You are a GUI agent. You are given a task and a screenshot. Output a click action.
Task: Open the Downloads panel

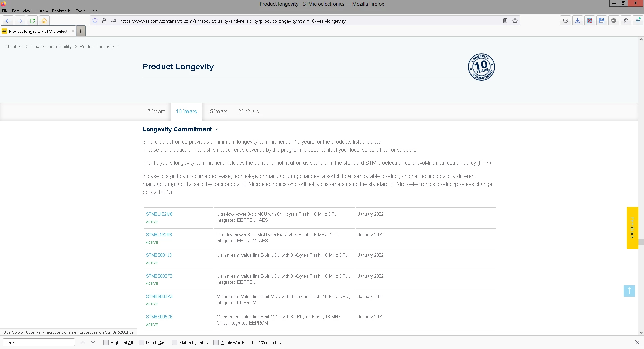[577, 21]
